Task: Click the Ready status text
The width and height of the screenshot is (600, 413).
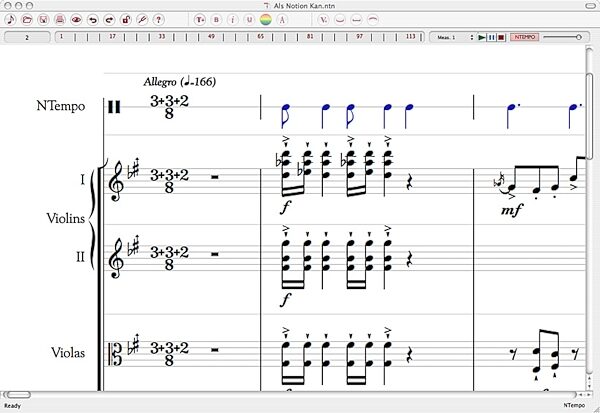Action: 13,406
